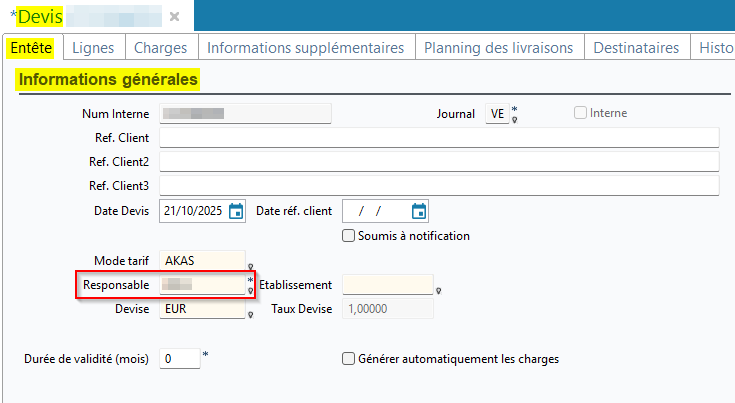Click the Journal lookup pin icon
The height and width of the screenshot is (403, 735).
(515, 120)
